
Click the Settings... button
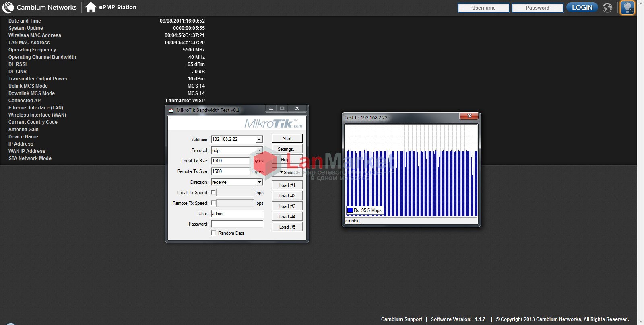click(287, 149)
